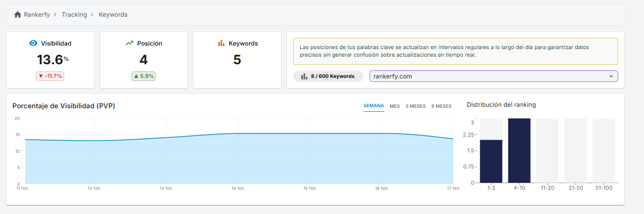Switch chart range to SEMANA
644x214 pixels.
point(374,106)
